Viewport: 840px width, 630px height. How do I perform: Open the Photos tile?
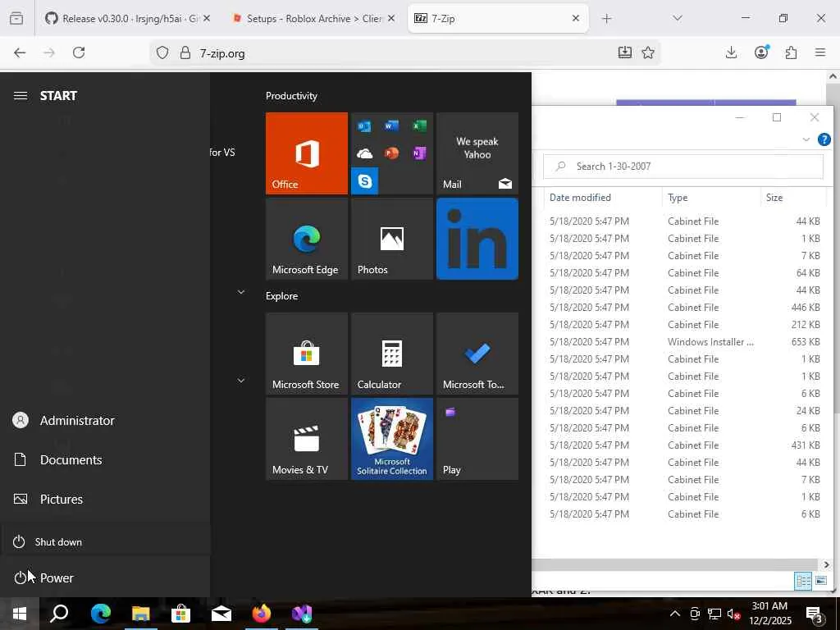391,239
